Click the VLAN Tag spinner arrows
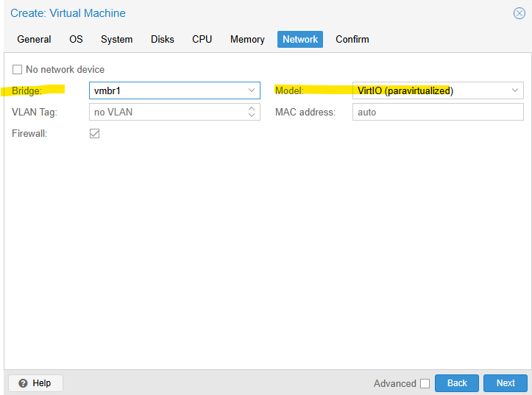The height and width of the screenshot is (395, 532). pos(252,113)
